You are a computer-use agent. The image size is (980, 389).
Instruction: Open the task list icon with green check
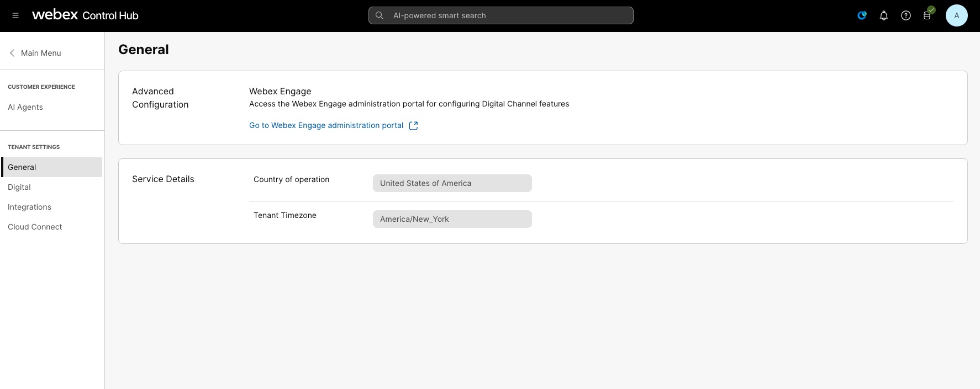(x=928, y=15)
